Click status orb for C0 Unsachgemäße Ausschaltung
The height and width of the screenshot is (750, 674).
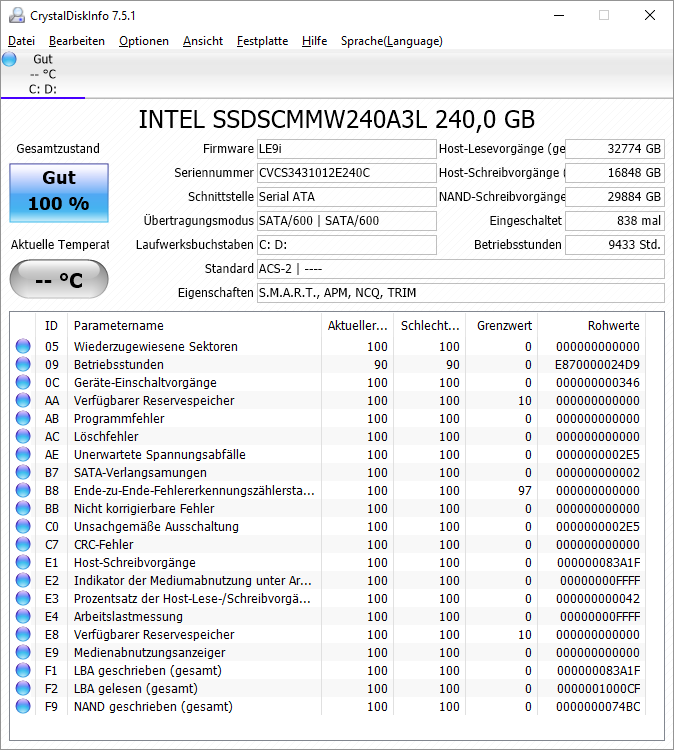23,526
